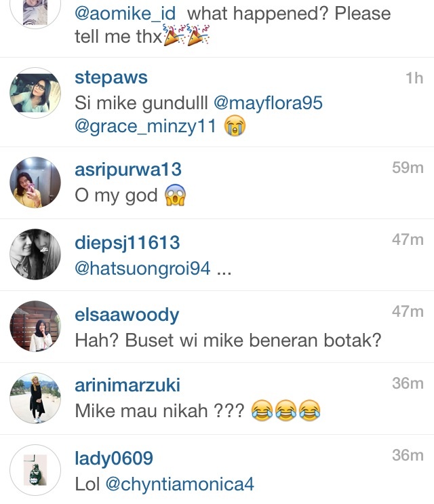Tap asripurwa13 avatar thumbnail

(35, 182)
